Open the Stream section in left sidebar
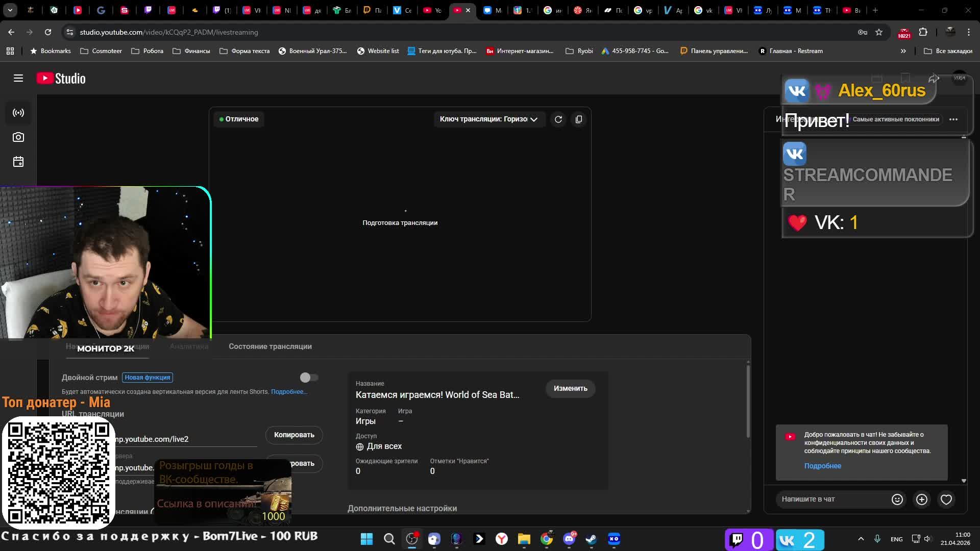The image size is (980, 551). [18, 113]
